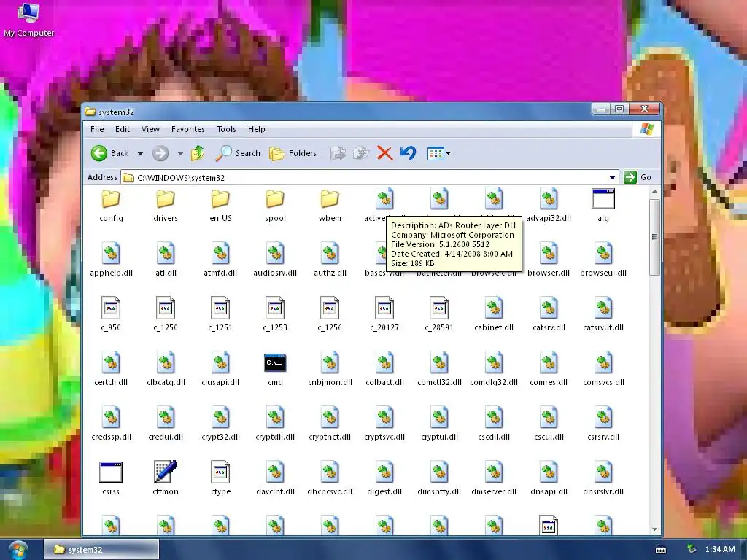Image resolution: width=747 pixels, height=560 pixels.
Task: Select the cabinet.dll file
Action: (x=494, y=315)
